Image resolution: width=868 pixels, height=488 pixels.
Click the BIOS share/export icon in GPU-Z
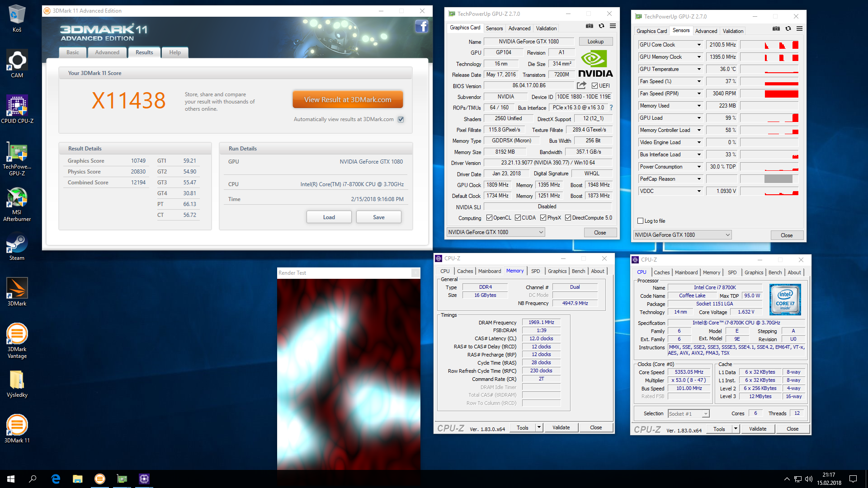[x=582, y=85]
